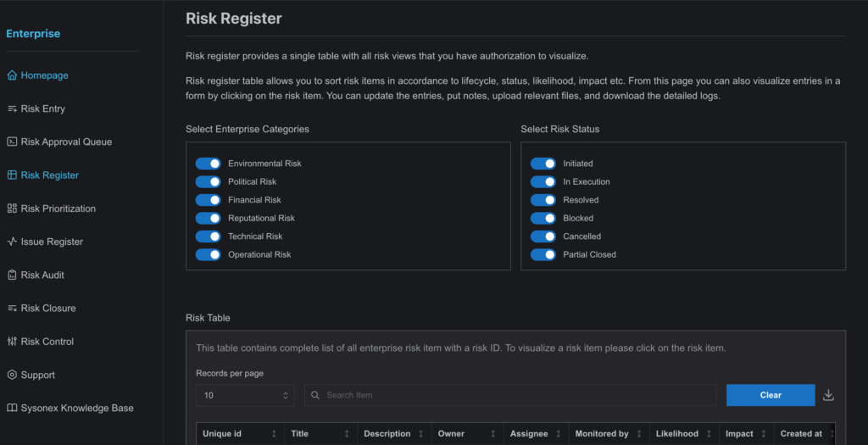Viewport: 868px width, 445px height.
Task: Disable the Environmental Risk toggle
Action: (209, 164)
